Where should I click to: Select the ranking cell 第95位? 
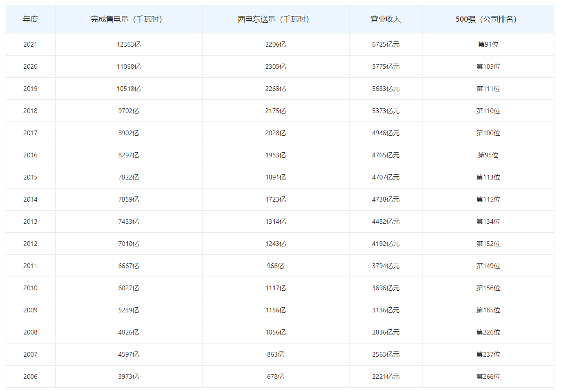(x=488, y=155)
